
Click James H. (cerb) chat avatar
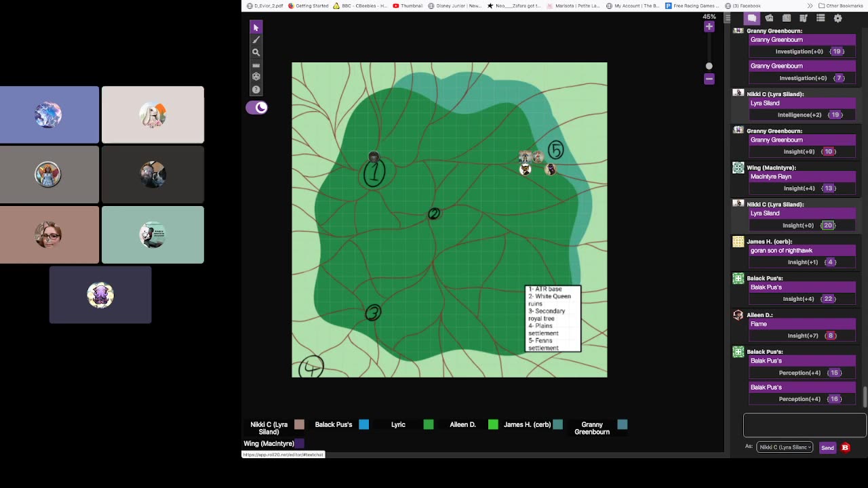(738, 241)
